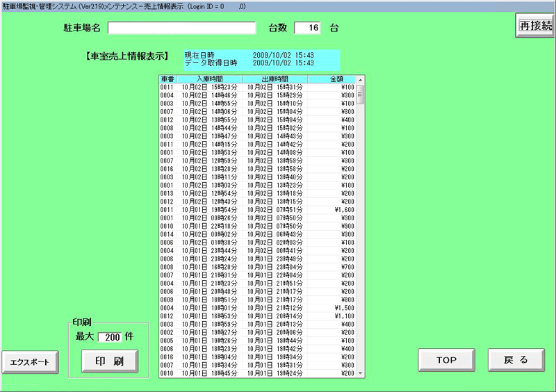Image resolution: width=556 pixels, height=392 pixels.
Task: Click the 台数 field showing 16
Action: tap(308, 28)
